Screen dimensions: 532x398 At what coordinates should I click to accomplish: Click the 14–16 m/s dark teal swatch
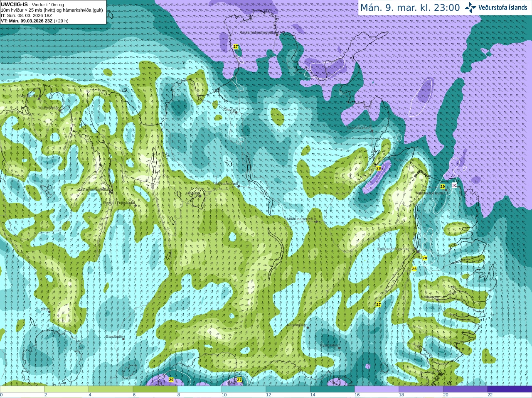click(x=332, y=389)
